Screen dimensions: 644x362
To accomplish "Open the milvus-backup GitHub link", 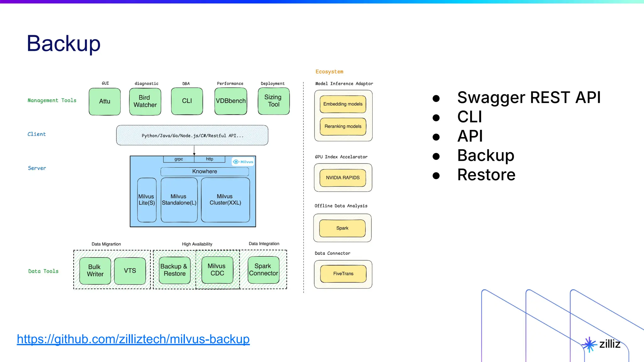I will tap(133, 339).
